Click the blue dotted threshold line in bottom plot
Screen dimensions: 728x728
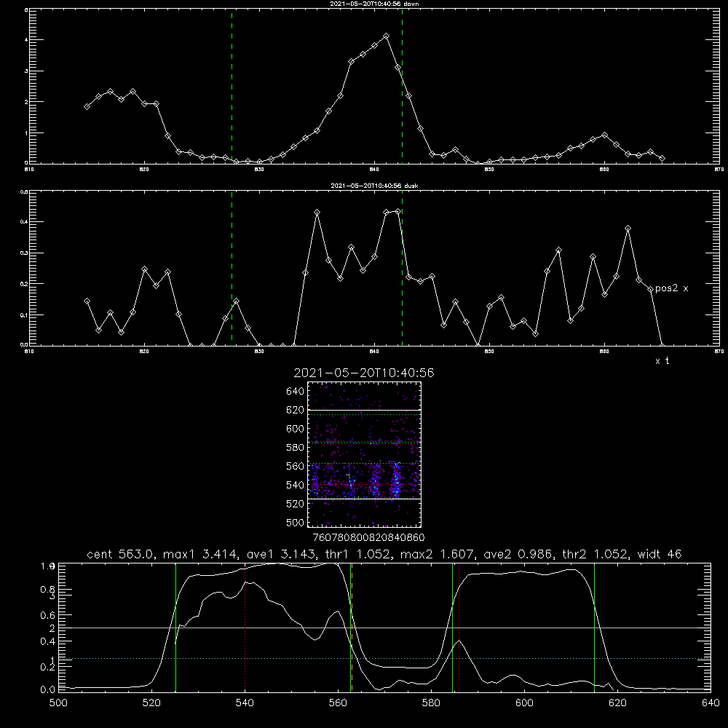point(384,658)
